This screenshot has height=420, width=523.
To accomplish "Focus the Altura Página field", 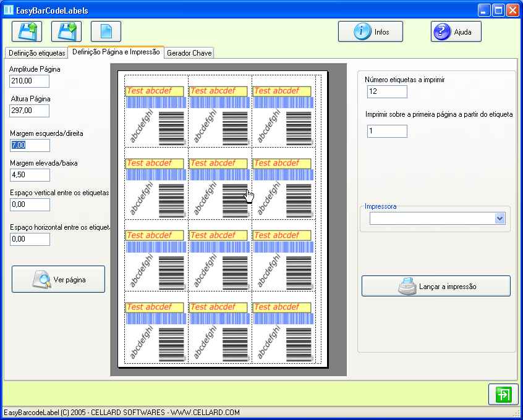I will 29,111.
